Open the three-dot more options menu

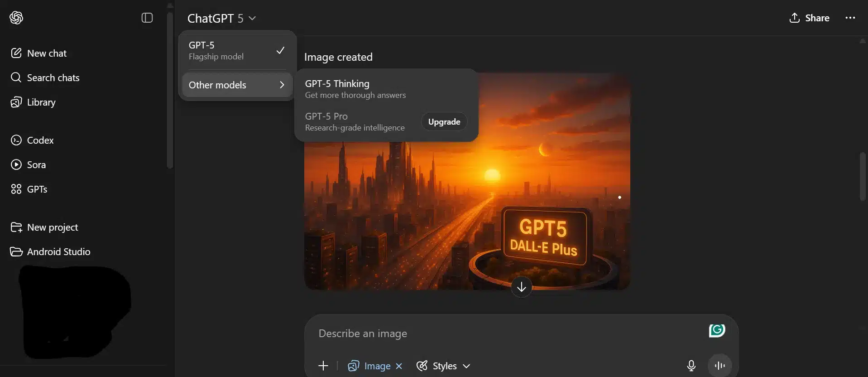850,18
